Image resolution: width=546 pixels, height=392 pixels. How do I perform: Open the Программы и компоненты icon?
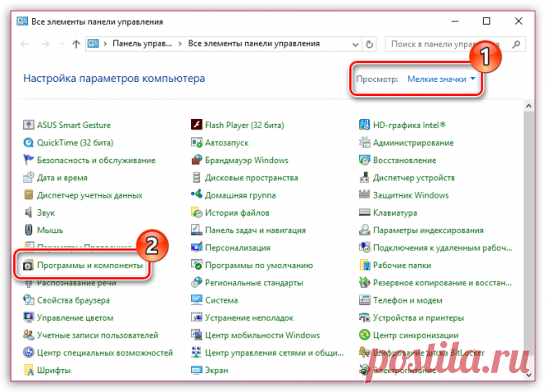29,265
